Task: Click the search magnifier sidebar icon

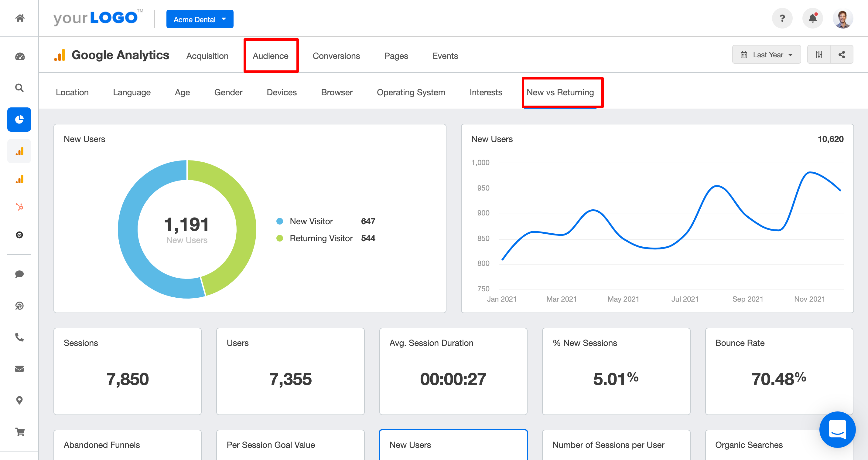Action: pos(19,88)
